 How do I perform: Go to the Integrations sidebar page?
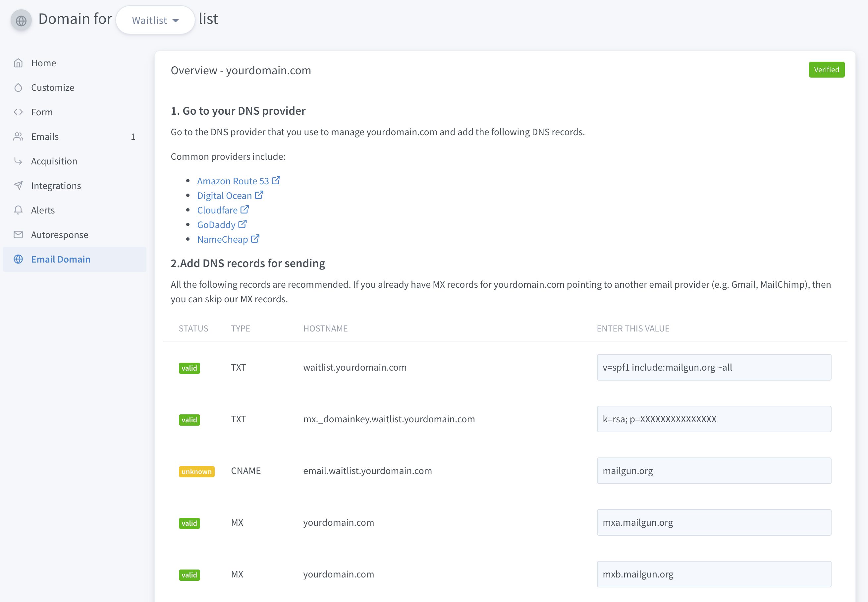click(x=56, y=186)
